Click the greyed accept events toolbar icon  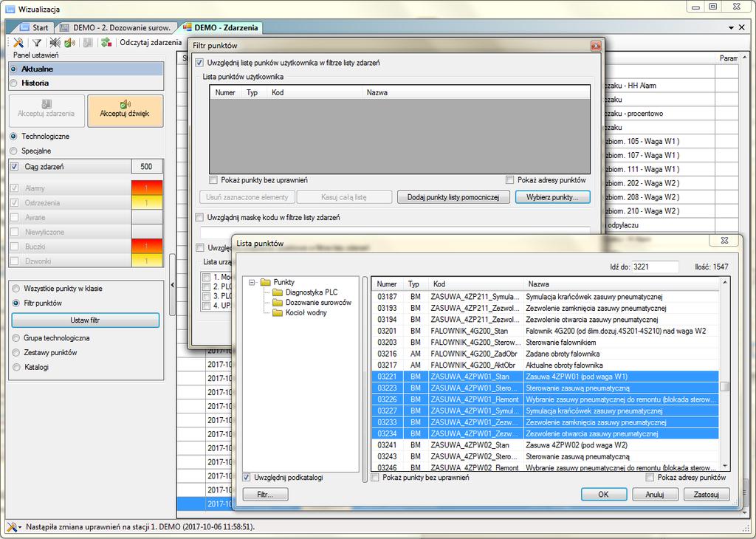pos(87,42)
